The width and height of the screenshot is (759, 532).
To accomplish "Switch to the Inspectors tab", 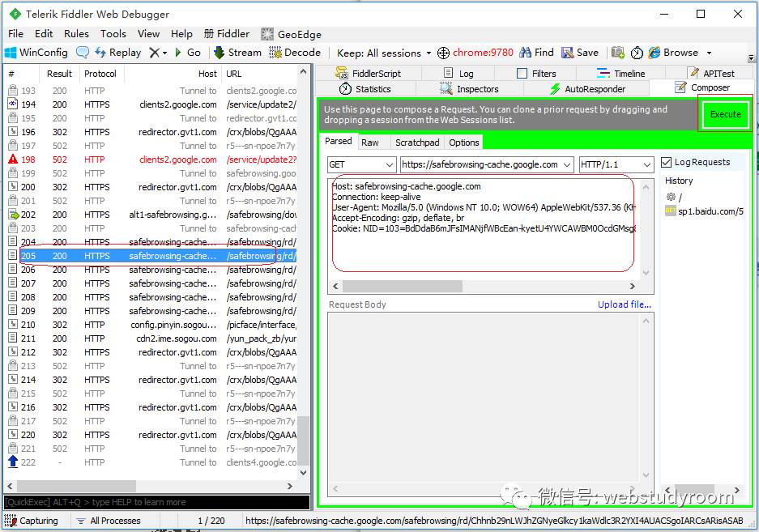I will coord(469,89).
